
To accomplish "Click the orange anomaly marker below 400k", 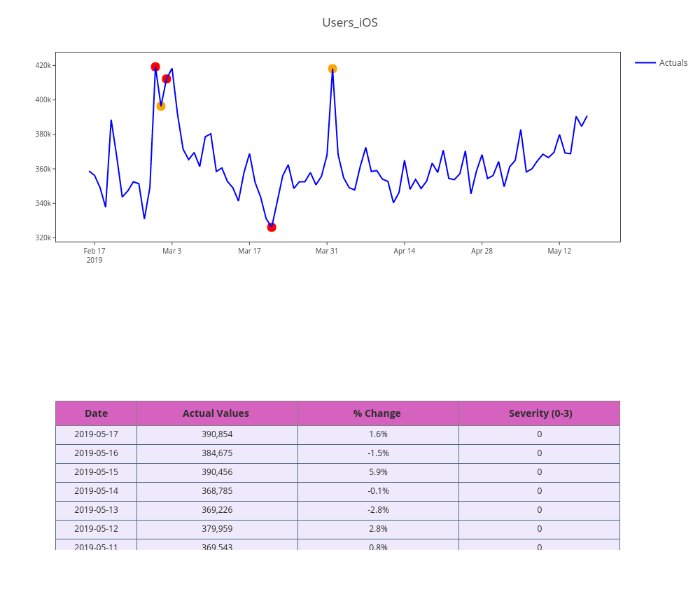I will [161, 106].
